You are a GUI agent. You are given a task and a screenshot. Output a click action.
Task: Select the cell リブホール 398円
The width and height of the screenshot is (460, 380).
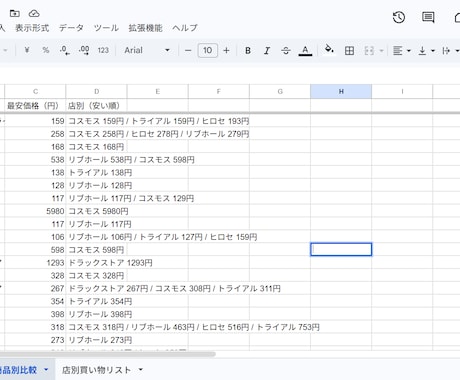tap(96, 314)
